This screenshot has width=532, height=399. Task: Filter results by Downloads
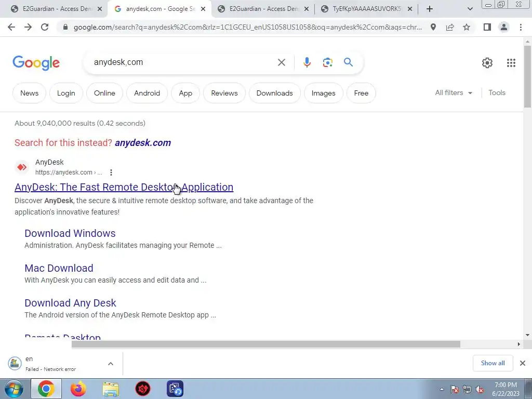[274, 93]
